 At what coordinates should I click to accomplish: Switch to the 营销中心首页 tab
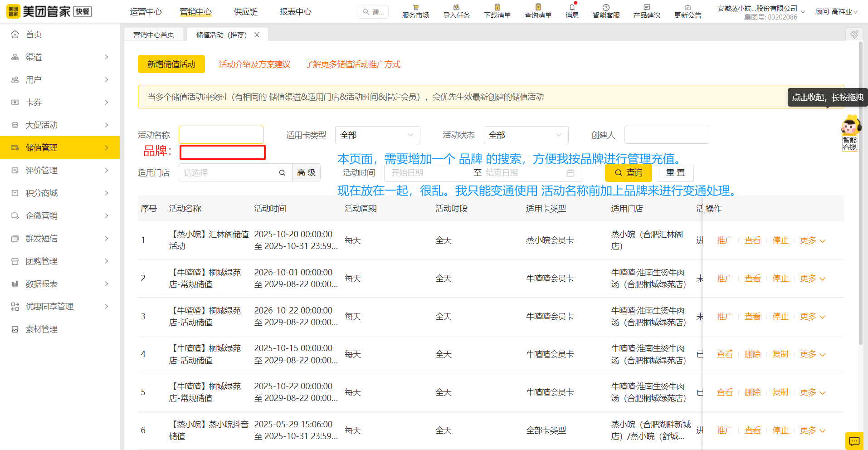click(x=154, y=35)
